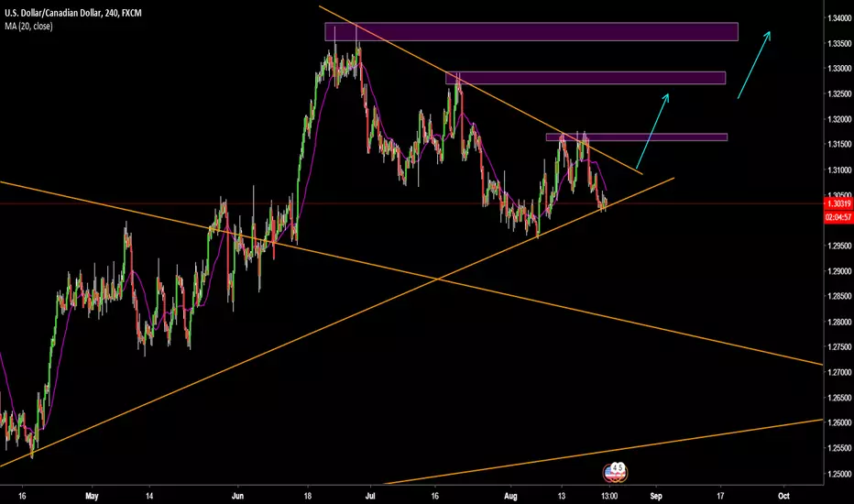Click the US economic events flag icon
Image resolution: width=854 pixels, height=504 pixels.
[x=616, y=473]
